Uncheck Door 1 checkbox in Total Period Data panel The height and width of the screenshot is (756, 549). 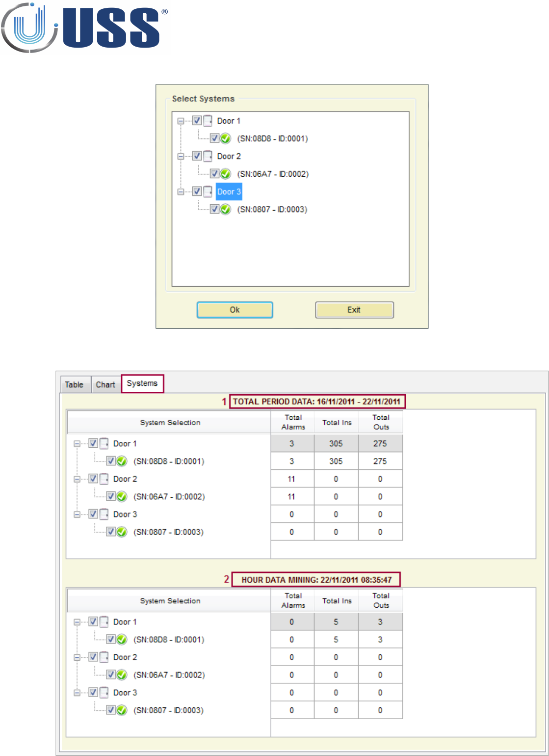[93, 444]
